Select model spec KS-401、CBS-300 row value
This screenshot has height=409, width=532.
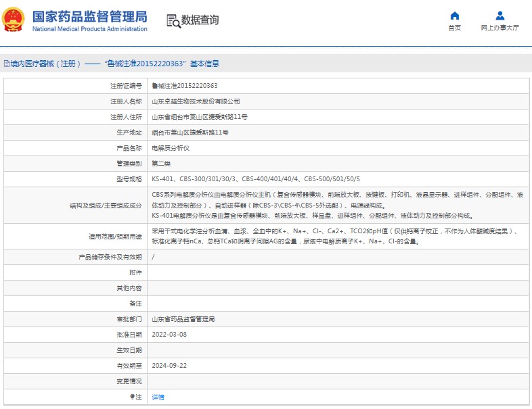pyautogui.click(x=256, y=179)
